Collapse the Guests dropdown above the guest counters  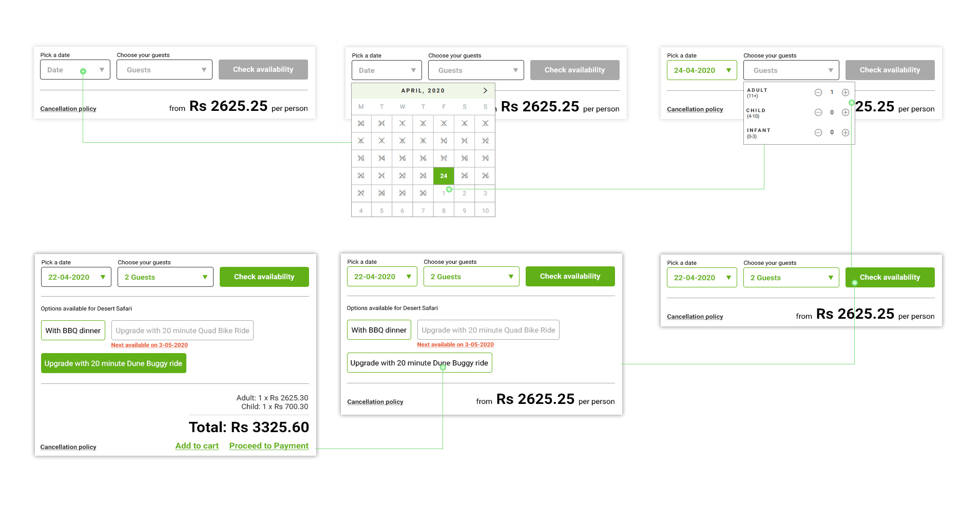coord(791,70)
